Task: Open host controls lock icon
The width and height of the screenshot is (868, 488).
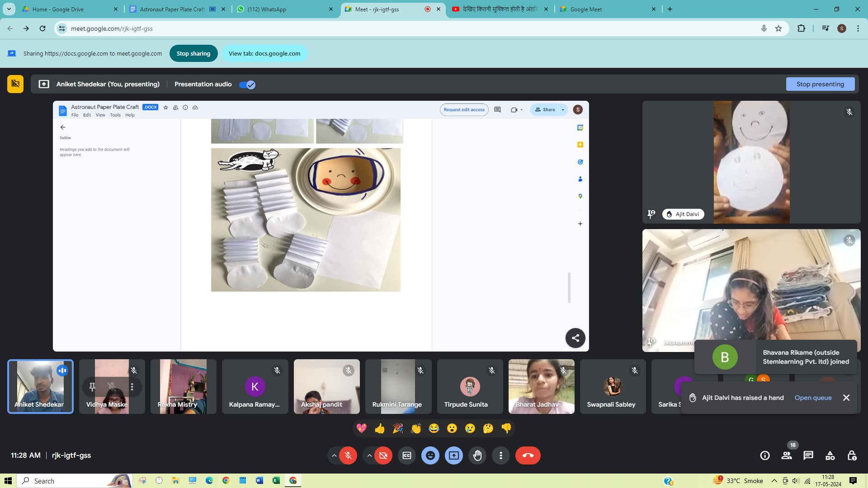Action: point(852,455)
